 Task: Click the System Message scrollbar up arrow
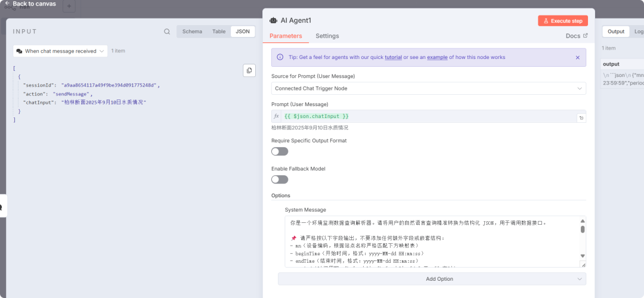tap(583, 221)
